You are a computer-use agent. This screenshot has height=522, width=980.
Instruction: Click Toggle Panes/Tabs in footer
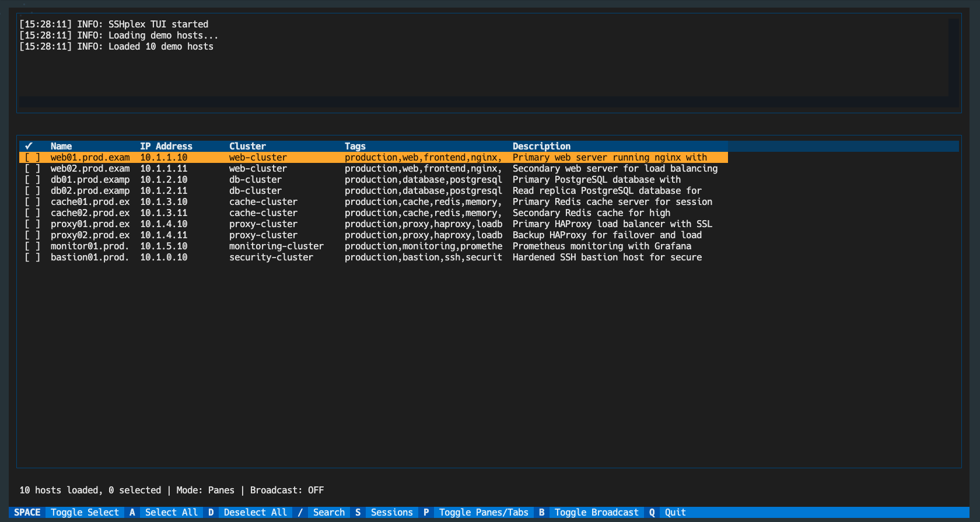484,513
